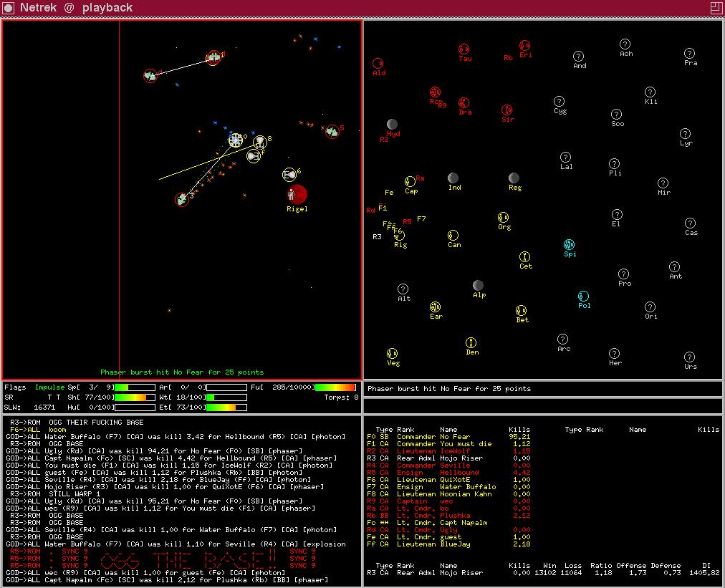Click the unknown Urs planet marker
The image size is (725, 588).
point(689,357)
